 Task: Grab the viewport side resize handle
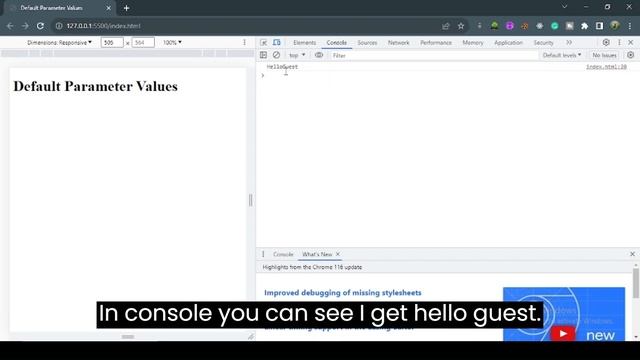(251, 200)
